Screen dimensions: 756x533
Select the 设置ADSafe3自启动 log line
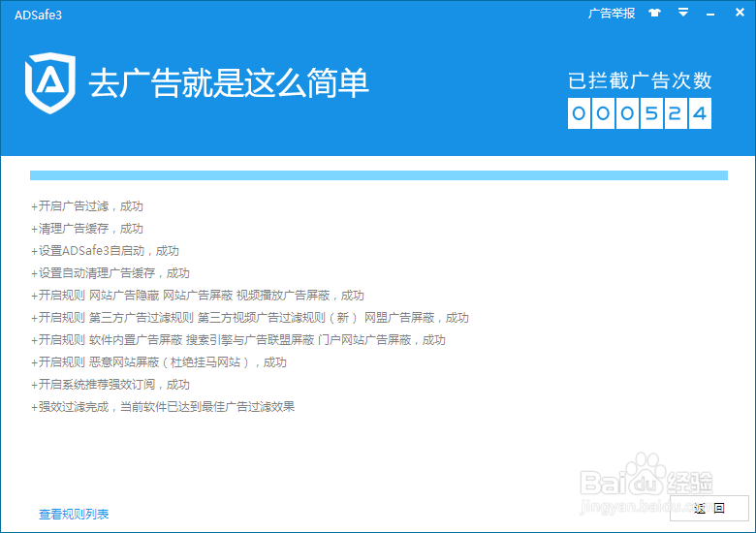pos(105,251)
